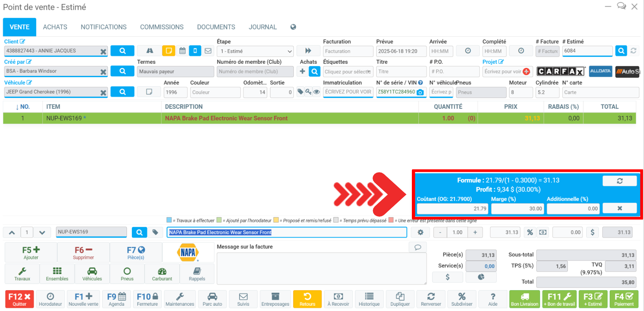Click the Carburant fuel gauge icon

tap(162, 274)
